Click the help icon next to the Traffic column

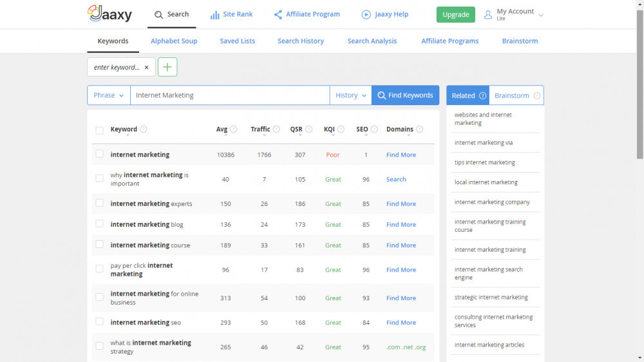point(276,129)
